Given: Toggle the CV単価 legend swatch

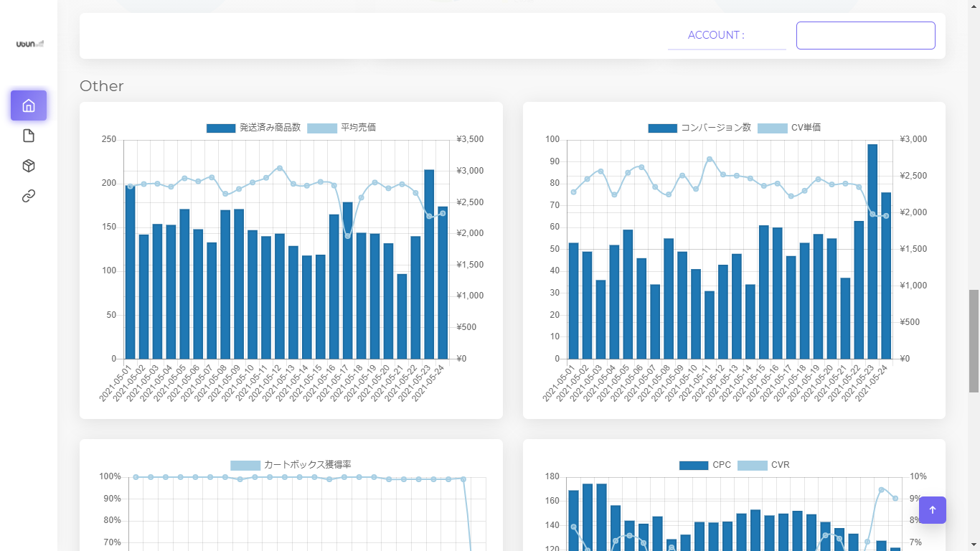Looking at the screenshot, I should (x=772, y=128).
